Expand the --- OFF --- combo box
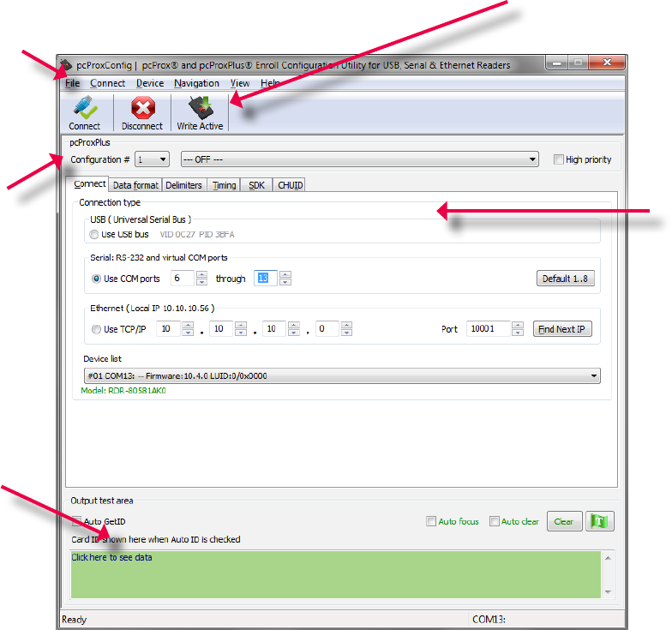 point(360,159)
